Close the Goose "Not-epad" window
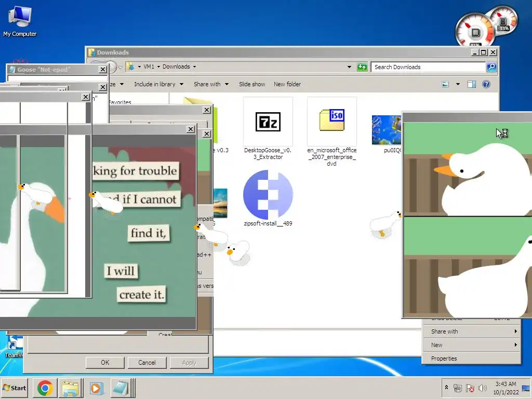 click(x=103, y=70)
